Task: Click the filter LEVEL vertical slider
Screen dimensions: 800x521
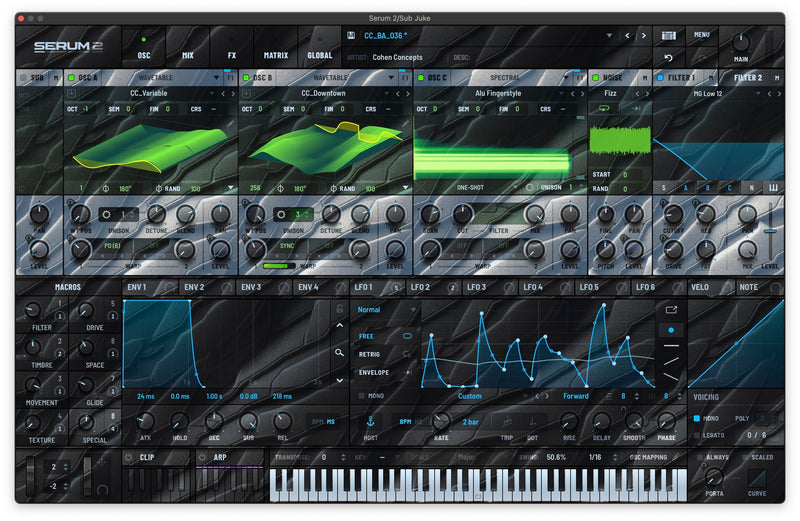Action: (x=770, y=232)
